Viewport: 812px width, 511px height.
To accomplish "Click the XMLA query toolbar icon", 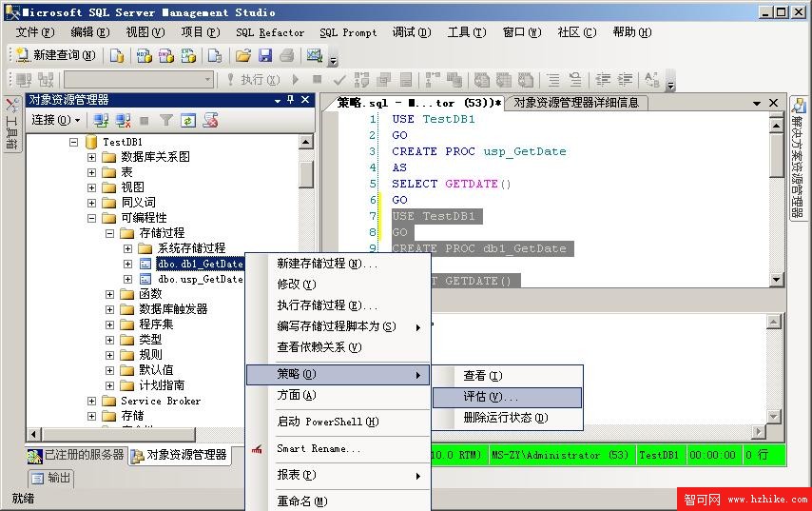I will 188,55.
